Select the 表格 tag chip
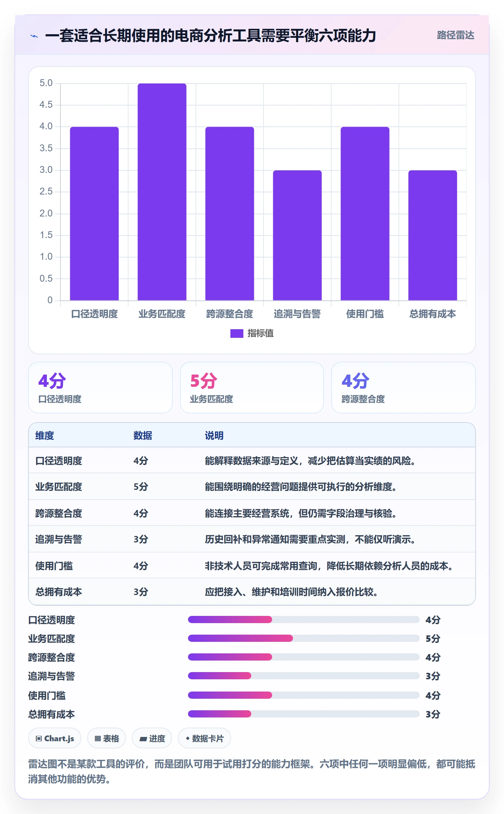This screenshot has width=504, height=814. click(x=107, y=738)
